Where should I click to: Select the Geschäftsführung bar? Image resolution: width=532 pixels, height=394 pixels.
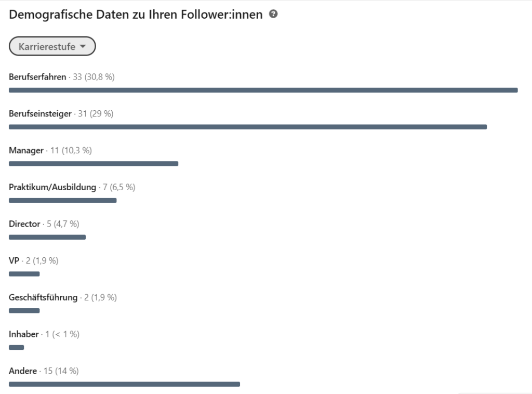pos(24,310)
